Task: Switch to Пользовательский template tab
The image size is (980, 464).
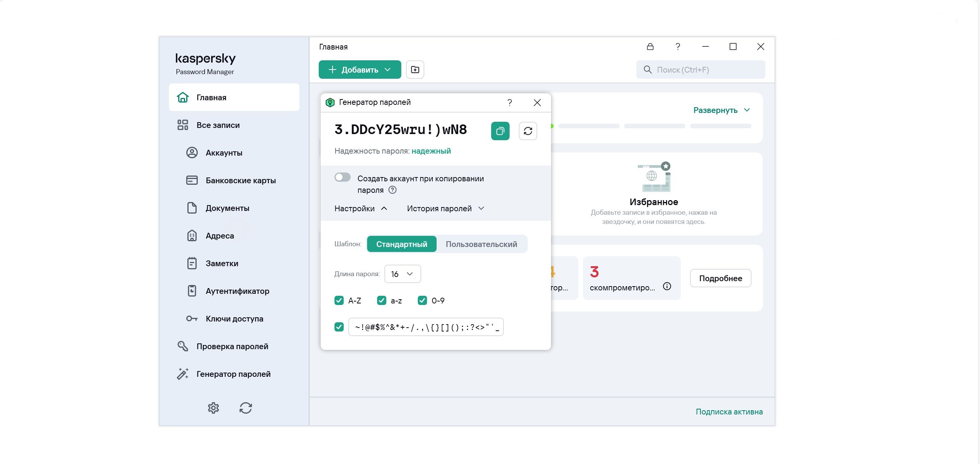Action: 481,244
